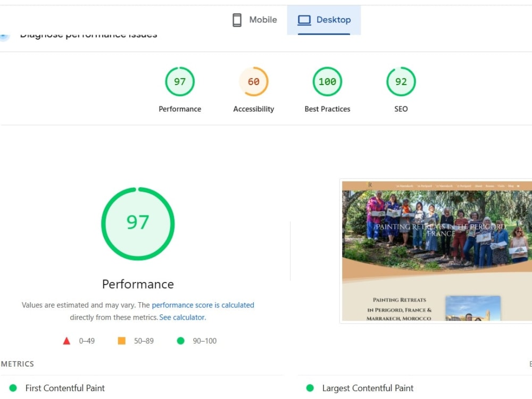The image size is (532, 399).
Task: Click the Best Practices label
Action: 327,109
